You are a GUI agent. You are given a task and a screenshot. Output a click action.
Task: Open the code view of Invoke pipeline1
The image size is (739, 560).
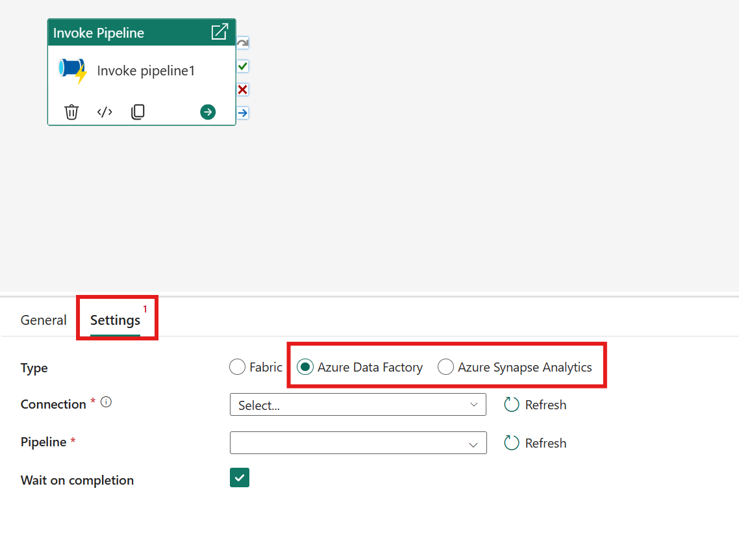click(105, 112)
